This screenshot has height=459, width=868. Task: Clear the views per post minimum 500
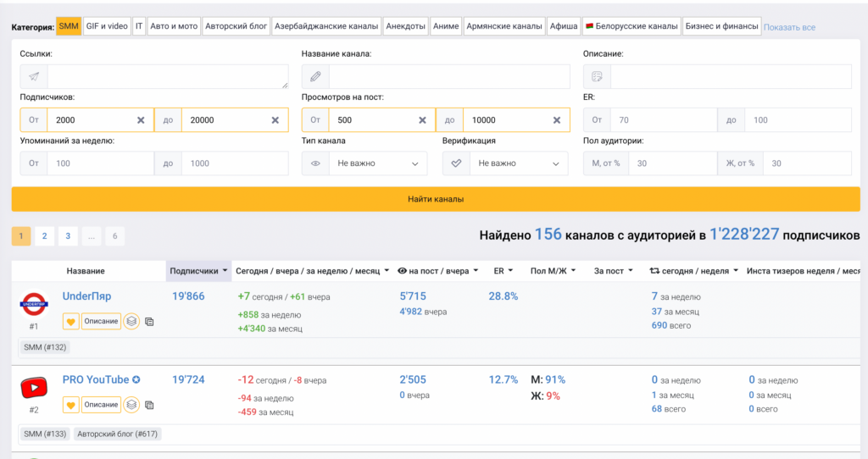pyautogui.click(x=422, y=120)
